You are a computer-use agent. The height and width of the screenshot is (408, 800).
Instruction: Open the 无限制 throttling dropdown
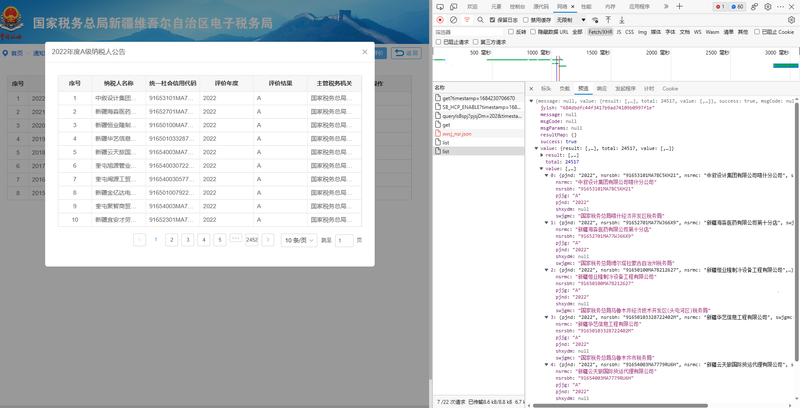point(571,20)
